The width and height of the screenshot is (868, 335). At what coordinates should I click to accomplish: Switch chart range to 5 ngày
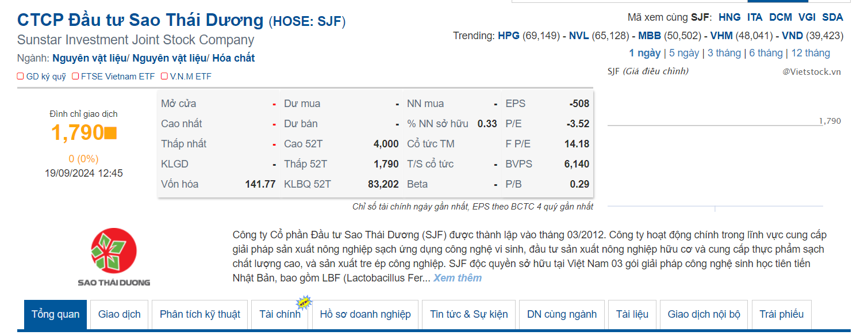(x=684, y=53)
